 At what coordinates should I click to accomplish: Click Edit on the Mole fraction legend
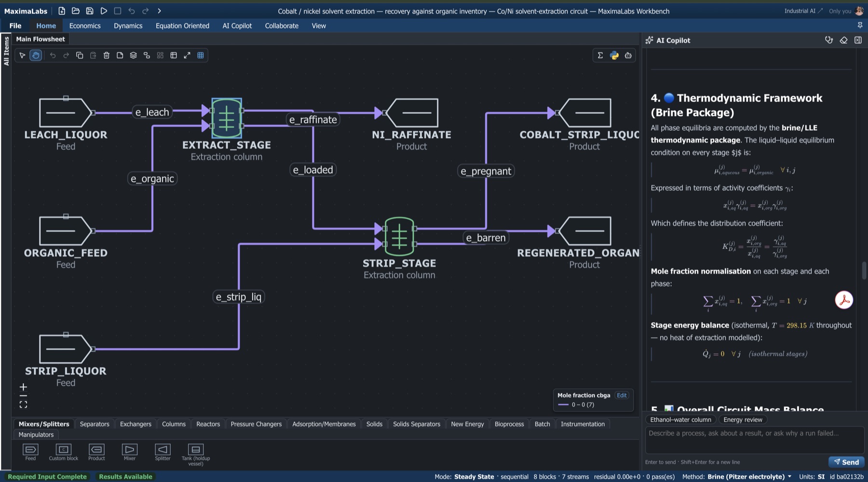(622, 395)
